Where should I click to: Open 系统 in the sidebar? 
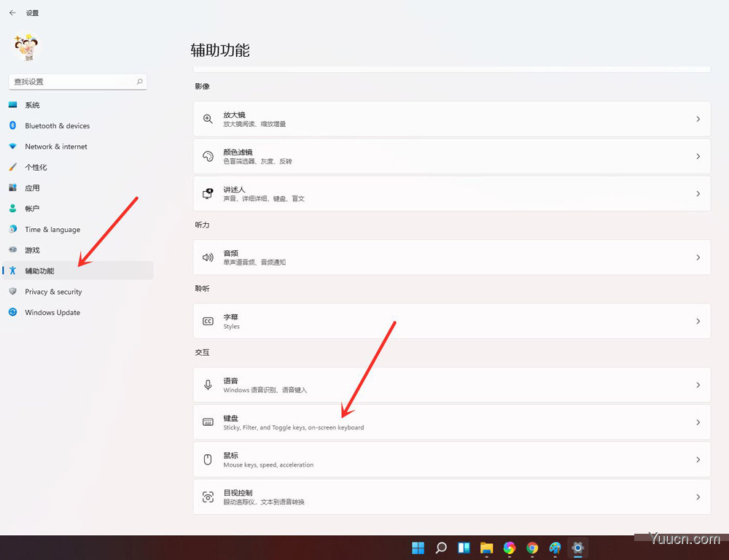(x=78, y=105)
